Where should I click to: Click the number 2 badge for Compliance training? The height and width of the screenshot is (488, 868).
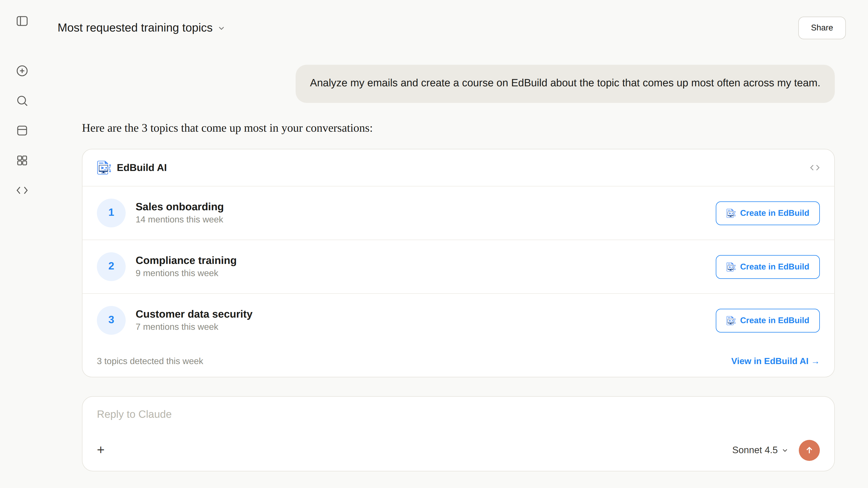111,266
